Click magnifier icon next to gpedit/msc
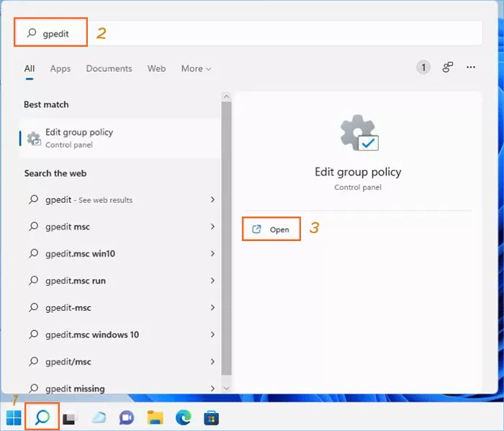 (x=33, y=361)
